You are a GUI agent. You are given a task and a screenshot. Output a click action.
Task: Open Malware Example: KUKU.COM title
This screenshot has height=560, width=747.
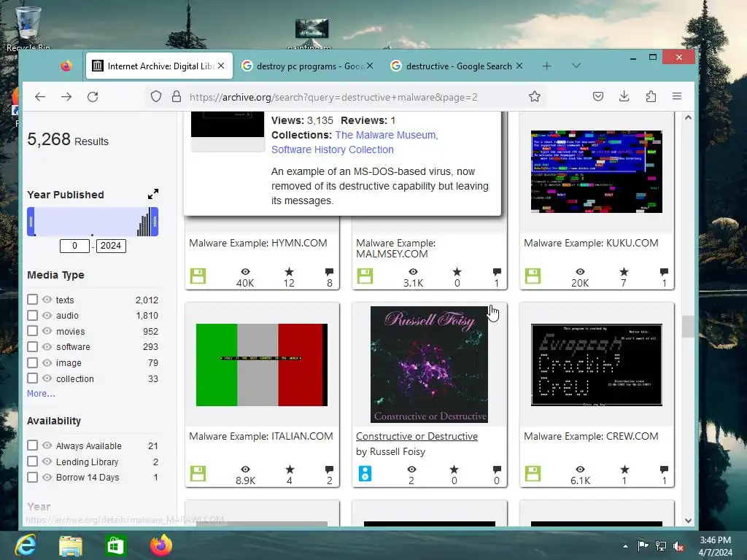(591, 243)
